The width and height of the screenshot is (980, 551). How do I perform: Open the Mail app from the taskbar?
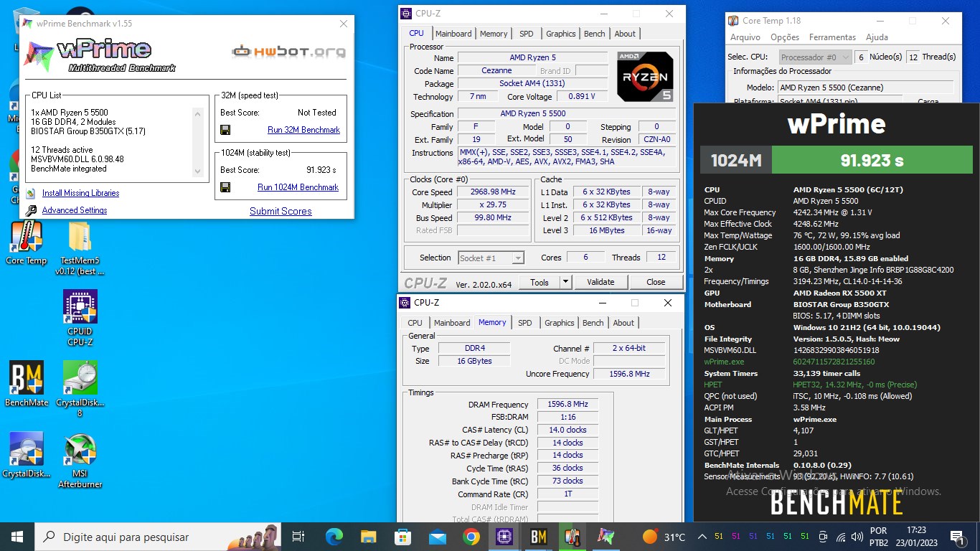[x=437, y=536]
